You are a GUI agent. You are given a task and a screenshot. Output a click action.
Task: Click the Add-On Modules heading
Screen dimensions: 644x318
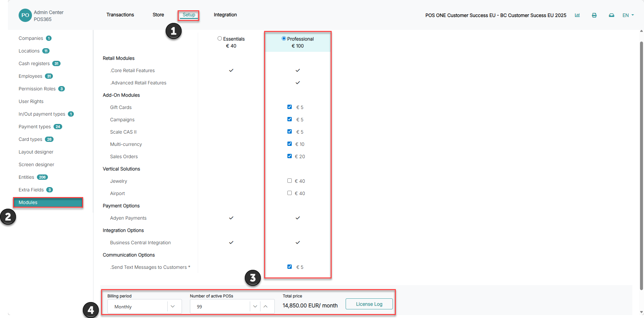(121, 95)
